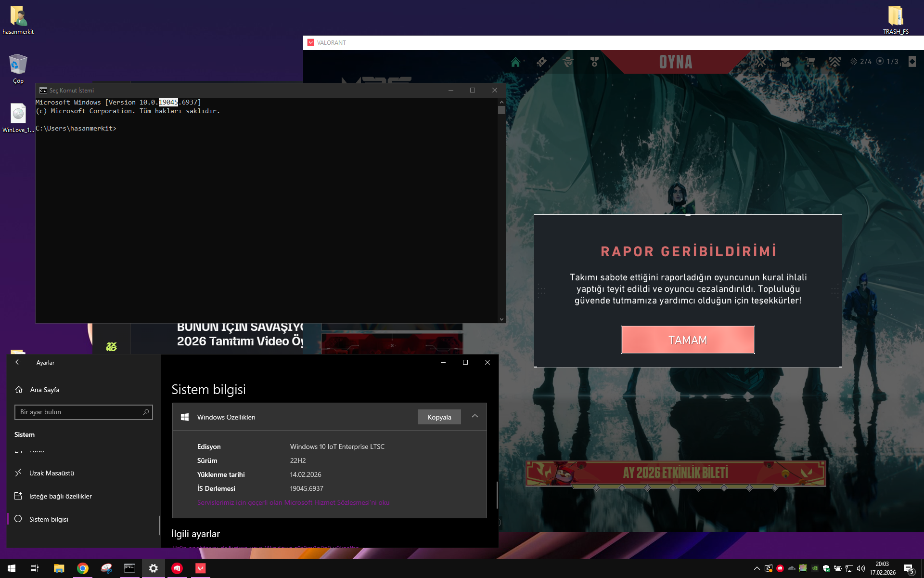Screen dimensions: 924x578
Task: Switch to Settings gear on the taskbar
Action: point(154,568)
